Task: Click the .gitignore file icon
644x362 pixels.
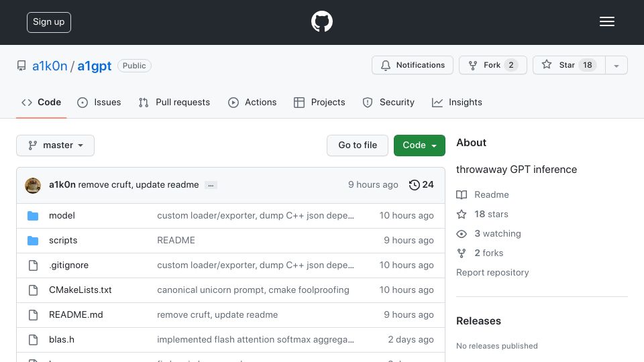Action: (33, 265)
